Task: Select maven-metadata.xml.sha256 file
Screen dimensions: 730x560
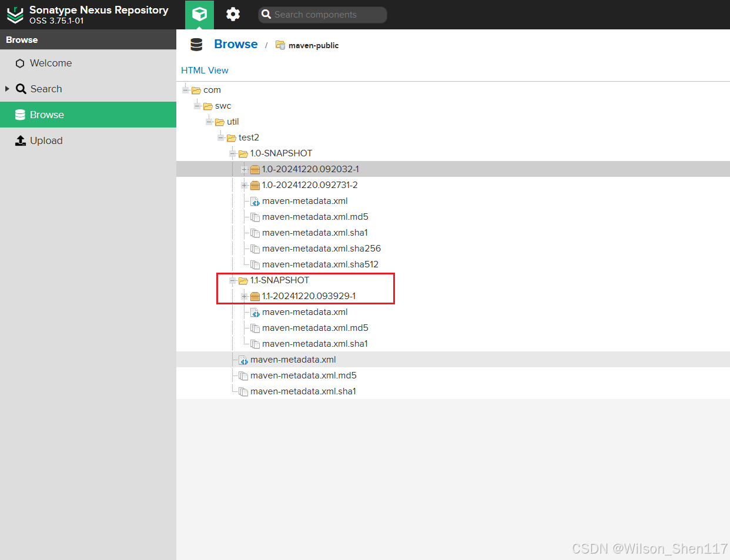Action: coord(322,249)
